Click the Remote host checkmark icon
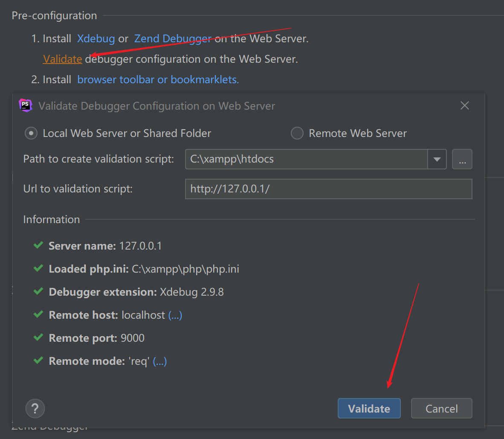This screenshot has width=504, height=439. click(38, 314)
